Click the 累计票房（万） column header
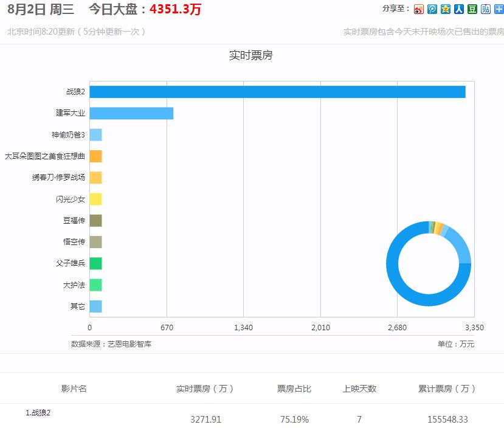This screenshot has height=433, width=504. click(x=447, y=389)
